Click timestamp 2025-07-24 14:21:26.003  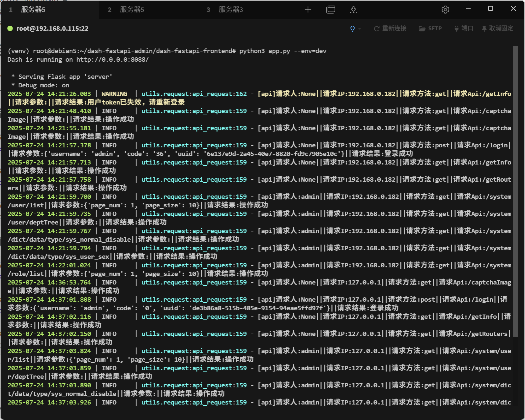(49, 94)
